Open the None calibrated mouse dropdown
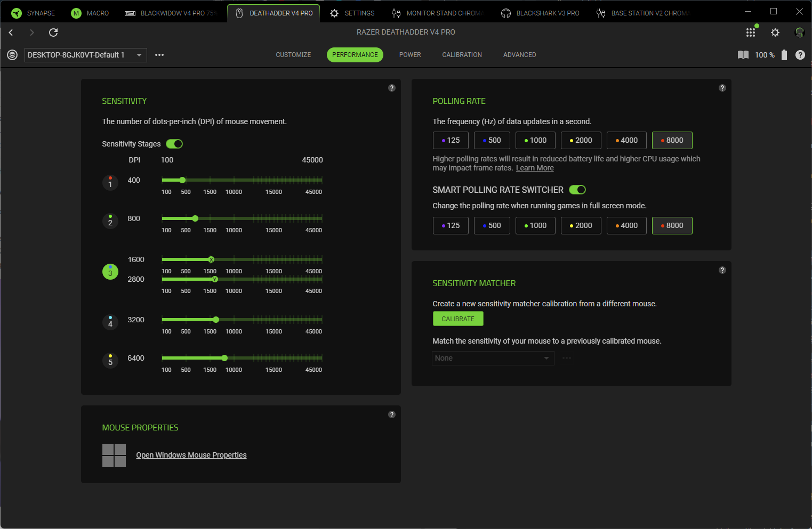This screenshot has width=812, height=529. tap(493, 358)
